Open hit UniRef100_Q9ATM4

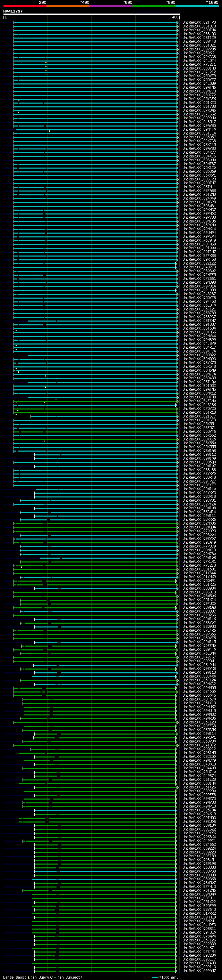click(199, 30)
